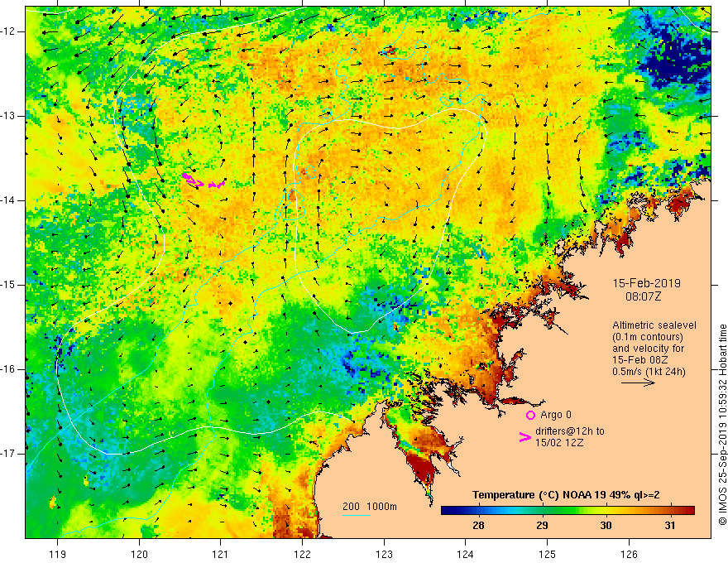Click the magenta drifter track on the map

204,181
